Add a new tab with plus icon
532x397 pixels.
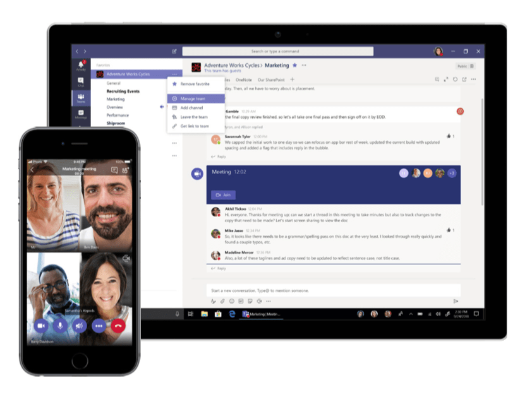pyautogui.click(x=292, y=80)
